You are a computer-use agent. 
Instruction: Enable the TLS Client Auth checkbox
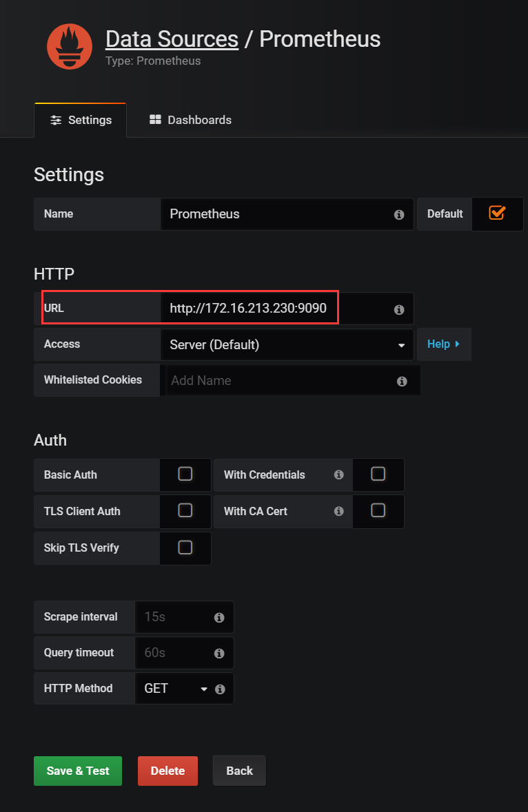coord(185,510)
